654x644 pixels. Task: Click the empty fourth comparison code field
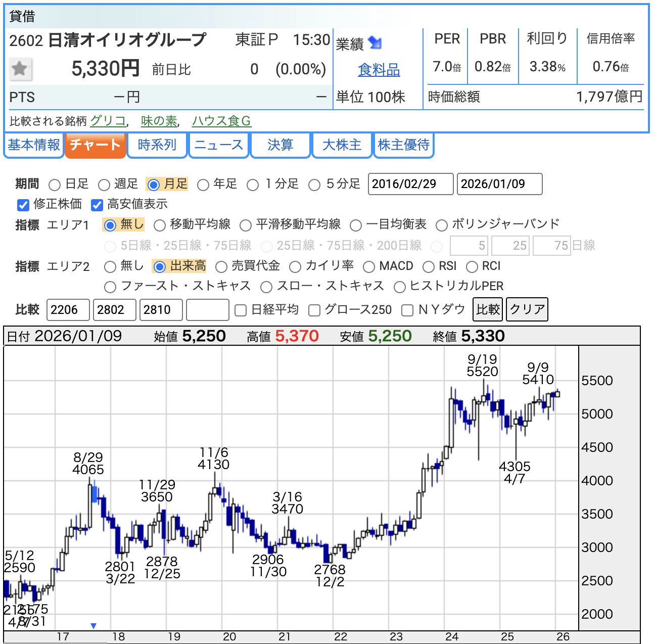[207, 310]
